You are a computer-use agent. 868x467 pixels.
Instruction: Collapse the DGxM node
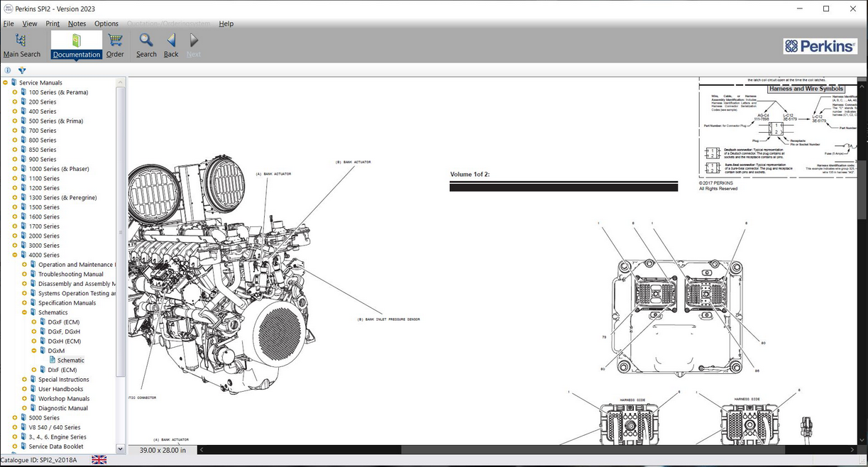click(33, 351)
